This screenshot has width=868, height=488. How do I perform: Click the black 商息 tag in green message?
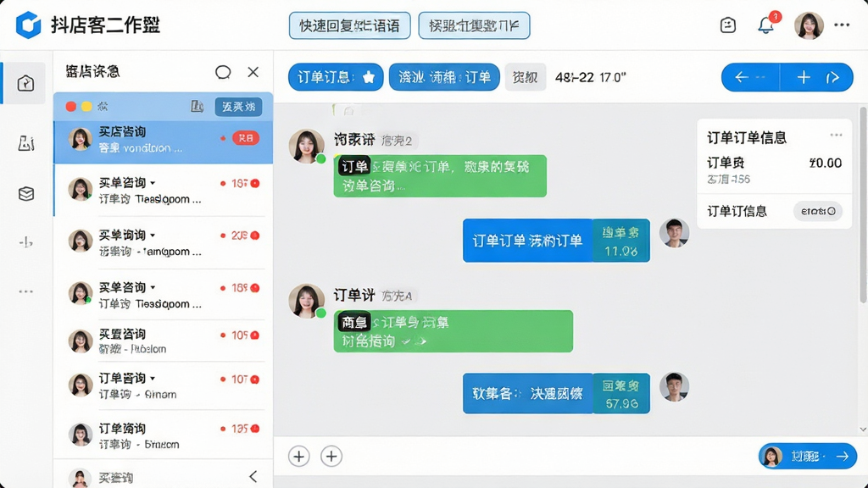(x=353, y=321)
